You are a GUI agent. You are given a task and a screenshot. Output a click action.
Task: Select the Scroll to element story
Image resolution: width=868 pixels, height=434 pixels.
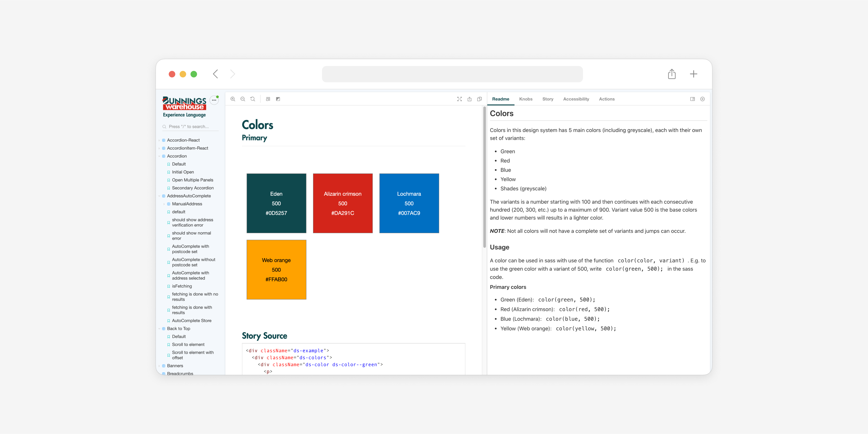tap(188, 345)
